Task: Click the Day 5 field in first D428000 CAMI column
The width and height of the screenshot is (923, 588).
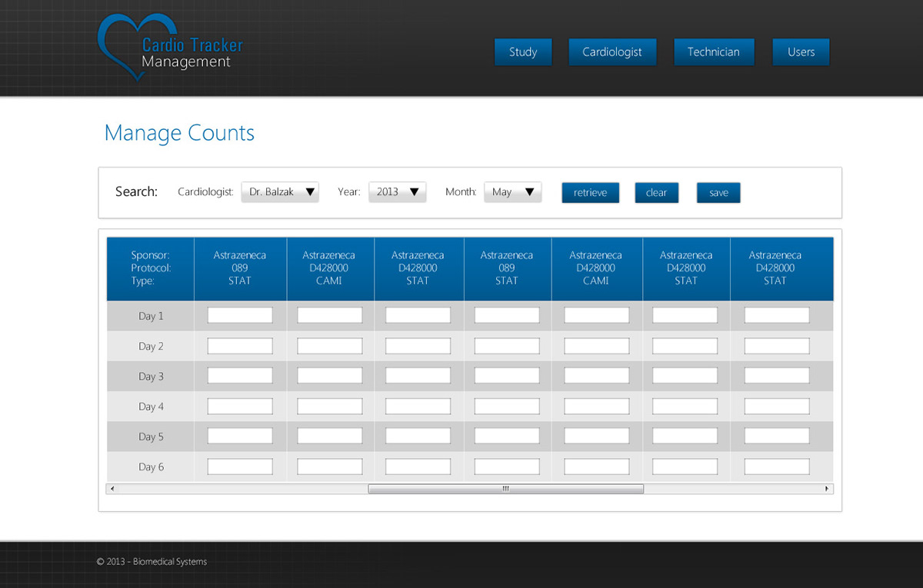Action: [330, 436]
